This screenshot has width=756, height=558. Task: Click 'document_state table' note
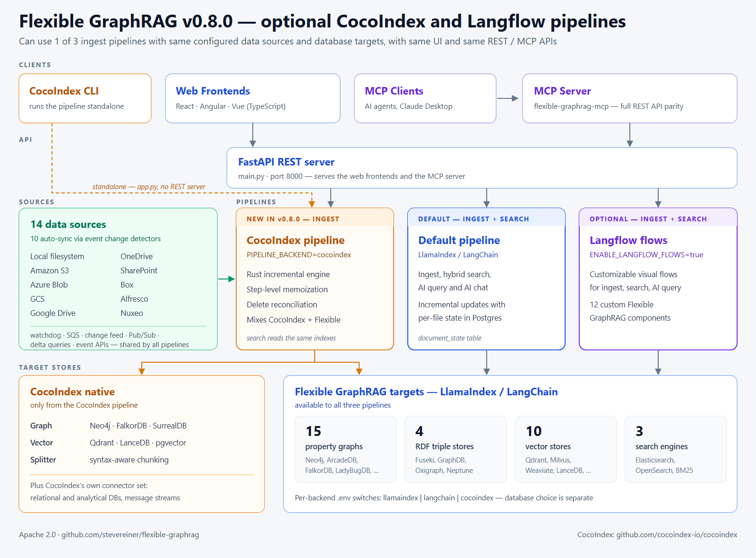tap(450, 338)
